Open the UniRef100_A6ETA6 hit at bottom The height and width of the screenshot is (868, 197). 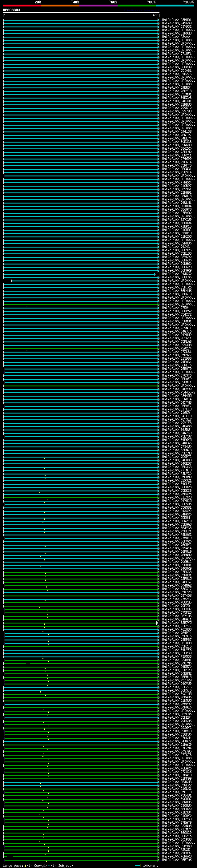pyautogui.click(x=176, y=860)
